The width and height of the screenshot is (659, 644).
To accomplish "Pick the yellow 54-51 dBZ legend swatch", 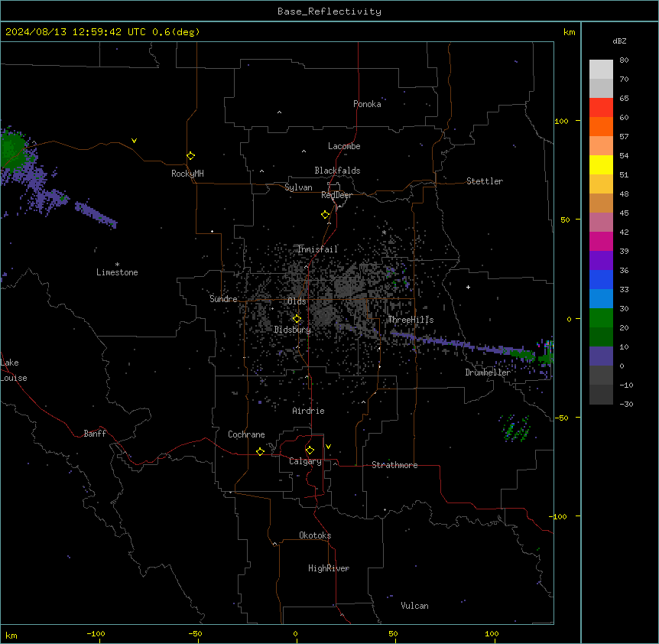I will [x=601, y=164].
